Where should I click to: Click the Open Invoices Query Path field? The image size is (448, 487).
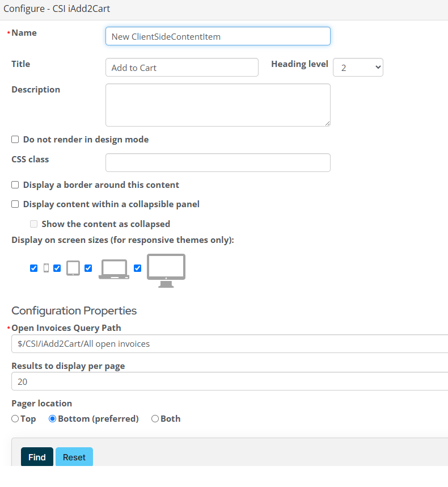(227, 344)
